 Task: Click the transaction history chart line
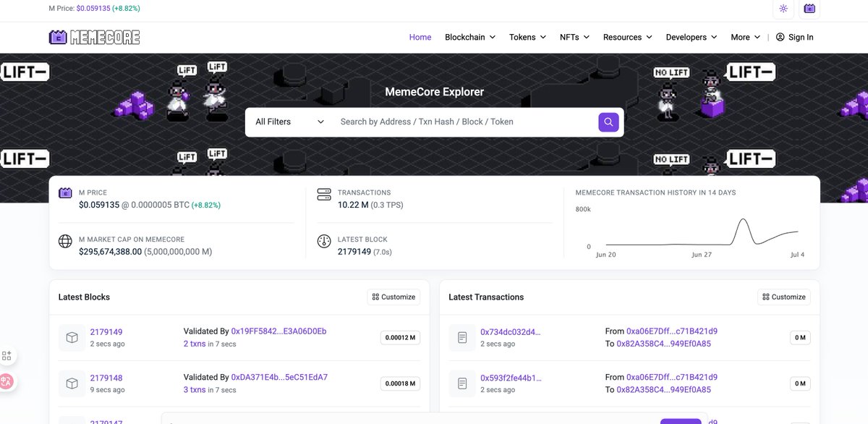[x=702, y=233]
